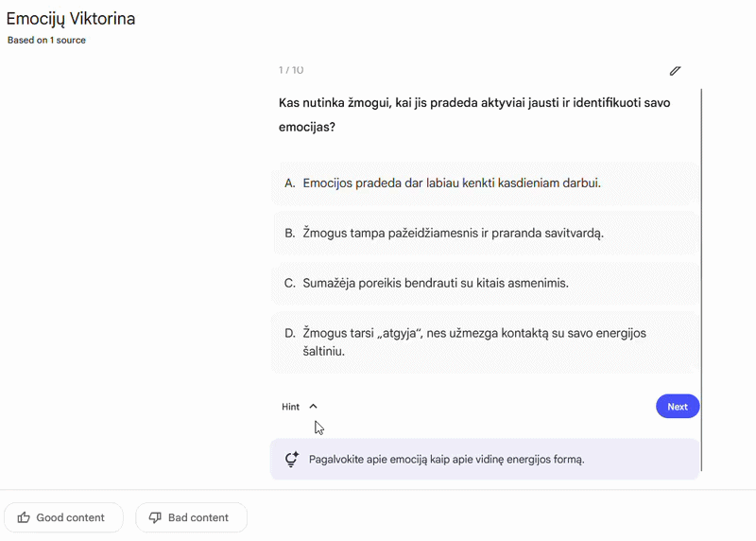The height and width of the screenshot is (541, 756).
Task: Toggle the Hint label
Action: pos(290,407)
